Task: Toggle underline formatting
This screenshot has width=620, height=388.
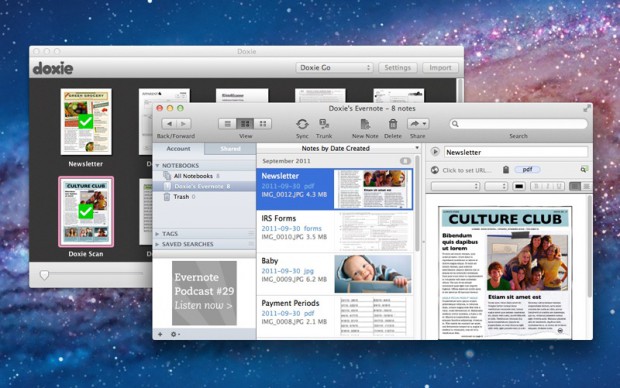Action: (x=559, y=186)
